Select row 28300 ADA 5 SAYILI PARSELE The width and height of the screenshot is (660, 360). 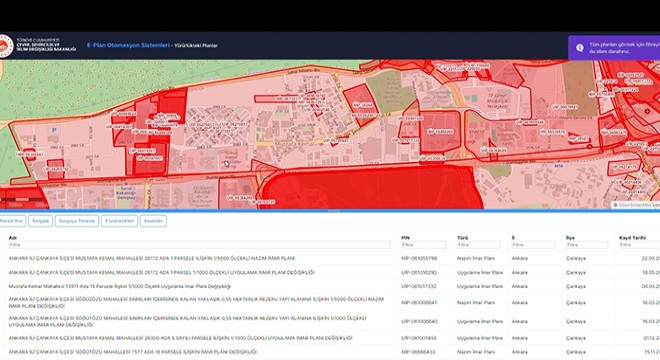(330, 338)
